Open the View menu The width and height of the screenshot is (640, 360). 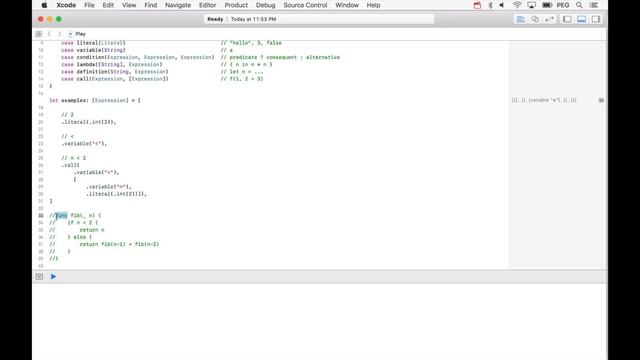pos(129,5)
